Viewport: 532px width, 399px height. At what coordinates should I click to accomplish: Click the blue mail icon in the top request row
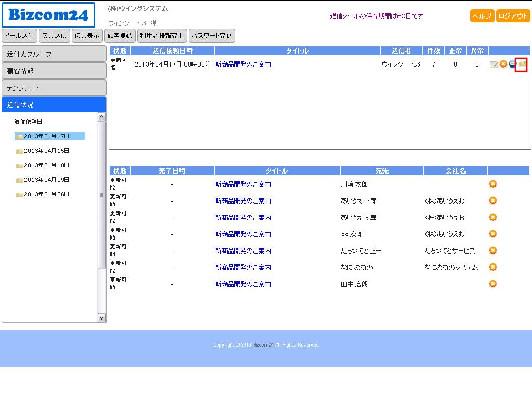point(512,64)
